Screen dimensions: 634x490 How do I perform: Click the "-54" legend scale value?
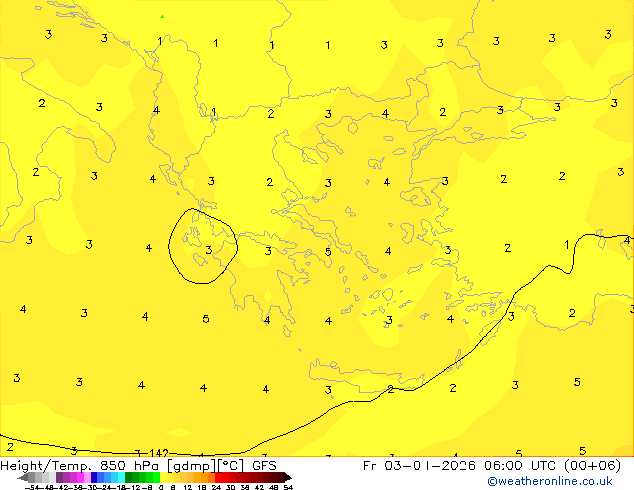pyautogui.click(x=32, y=487)
